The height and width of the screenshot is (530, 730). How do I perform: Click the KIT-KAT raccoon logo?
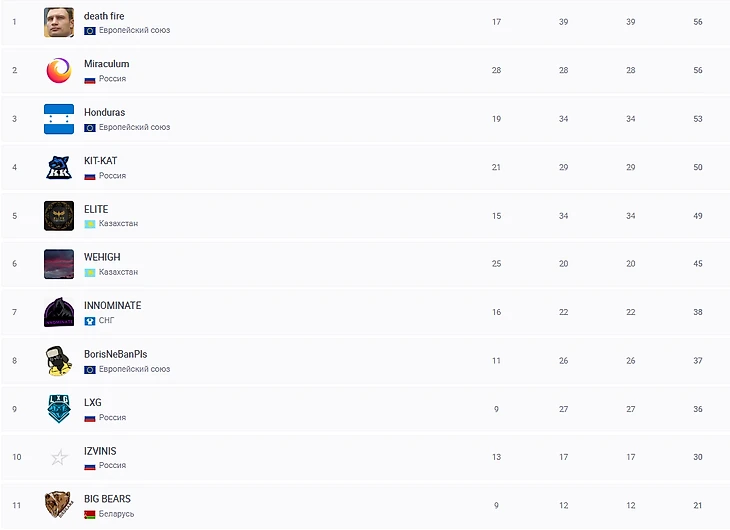pos(59,167)
